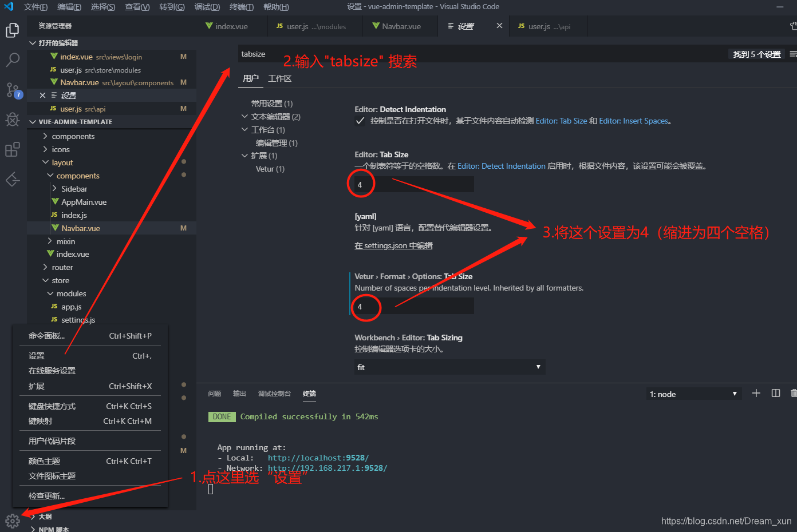Open the 文件(F) menu
The width and height of the screenshot is (797, 532).
coord(35,7)
